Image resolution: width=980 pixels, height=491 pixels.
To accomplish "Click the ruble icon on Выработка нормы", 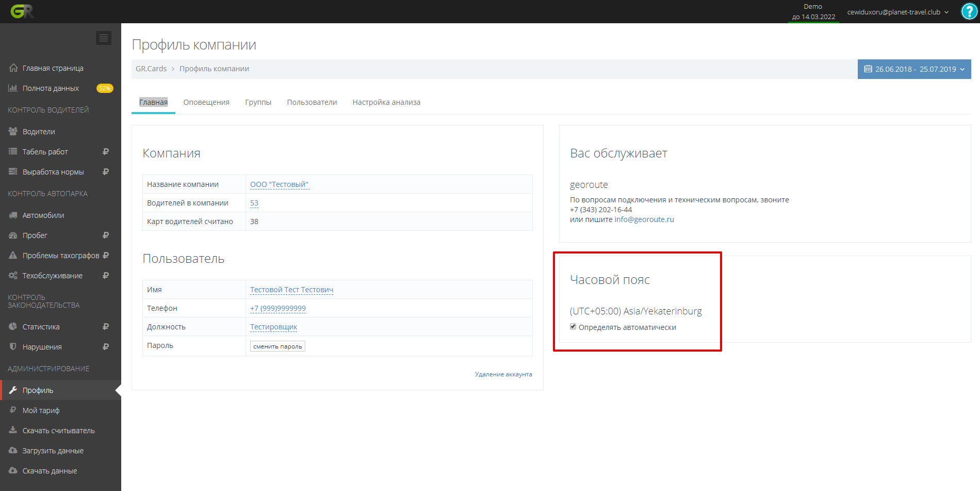I will click(x=106, y=171).
